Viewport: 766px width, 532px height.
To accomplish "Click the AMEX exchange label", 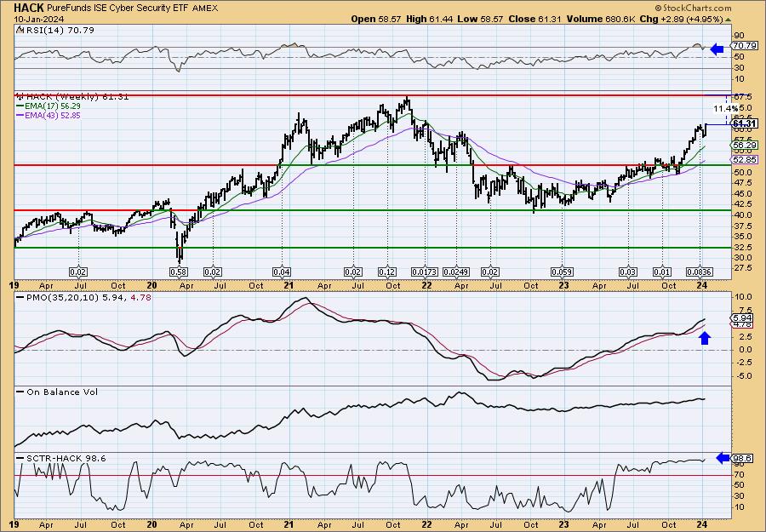I will click(205, 9).
